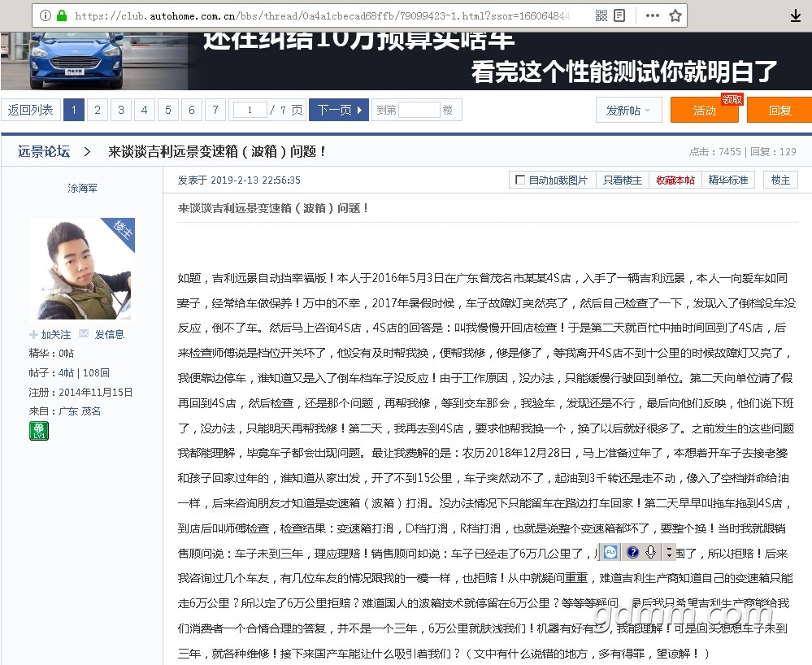Click the 点击：7455 view count text
This screenshot has width=812, height=665.
click(x=715, y=152)
